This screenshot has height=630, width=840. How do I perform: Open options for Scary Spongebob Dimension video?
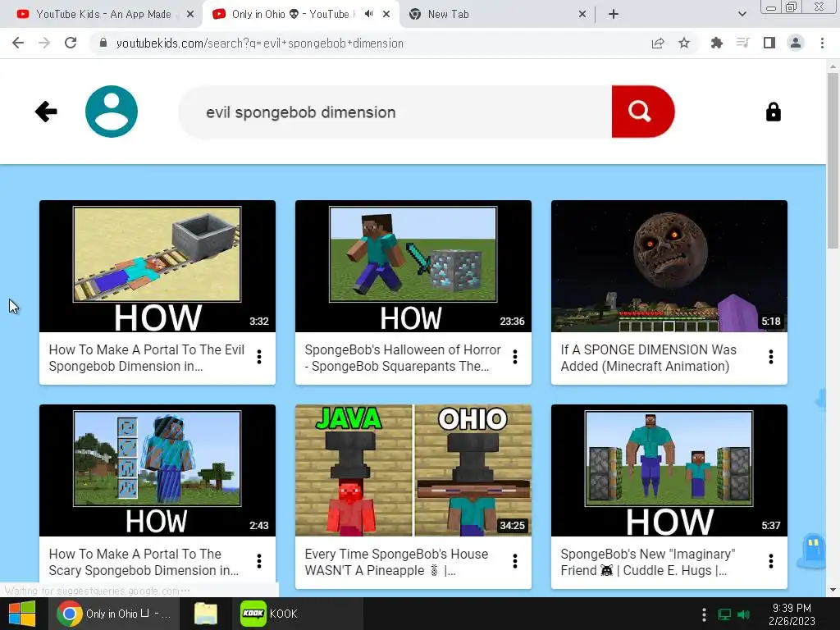tap(259, 561)
